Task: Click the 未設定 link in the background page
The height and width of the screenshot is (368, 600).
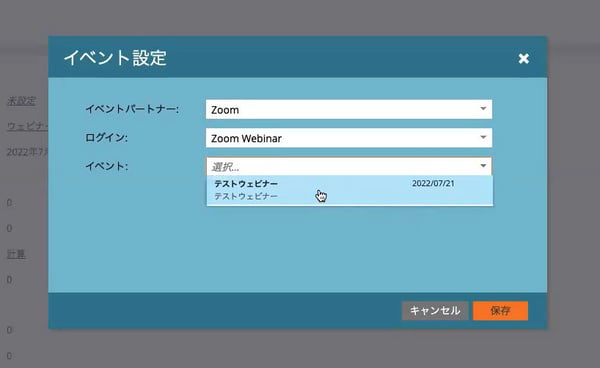Action: coord(21,101)
